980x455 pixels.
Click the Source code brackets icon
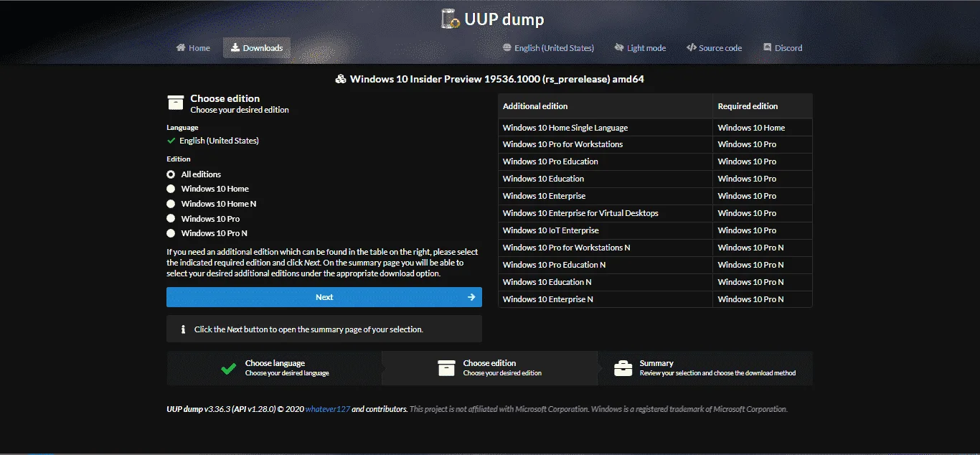coord(691,48)
